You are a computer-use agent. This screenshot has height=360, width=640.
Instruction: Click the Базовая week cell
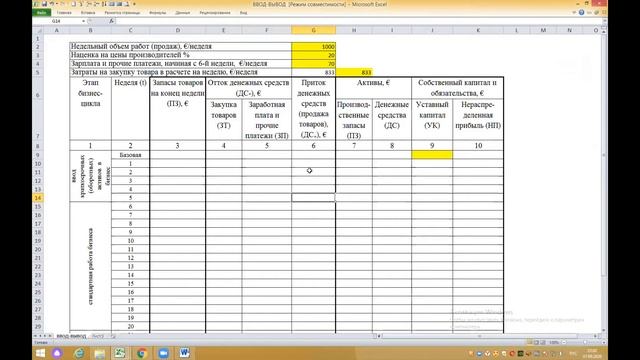[x=130, y=155]
